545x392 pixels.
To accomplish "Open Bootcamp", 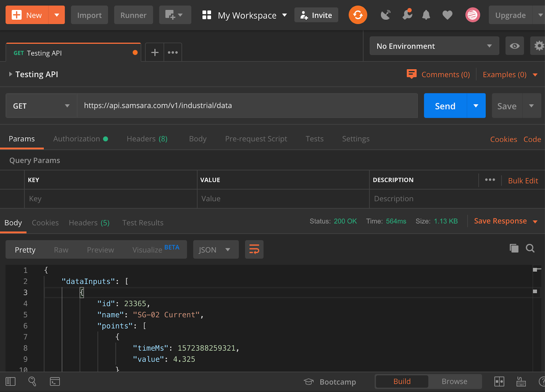I will pos(330,382).
